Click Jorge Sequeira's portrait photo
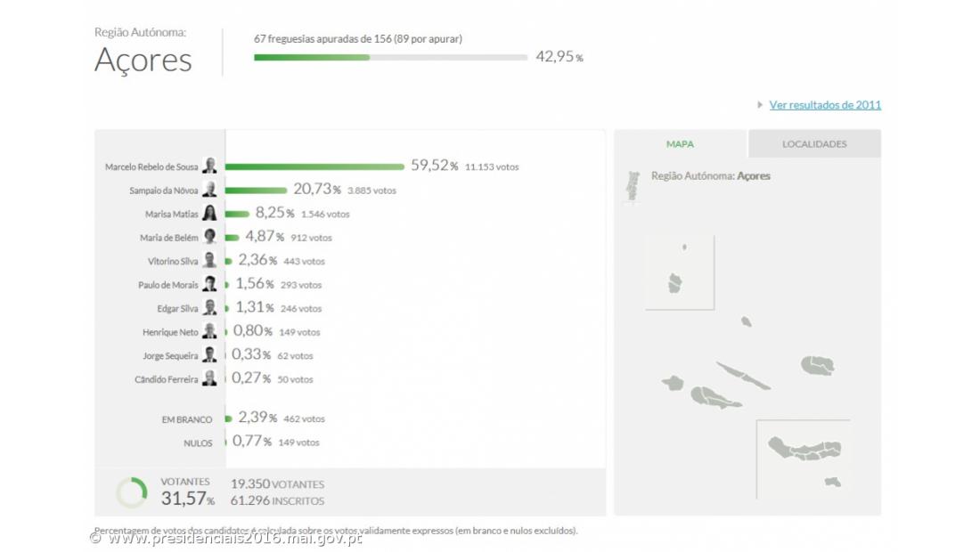Image resolution: width=980 pixels, height=552 pixels. point(209,355)
